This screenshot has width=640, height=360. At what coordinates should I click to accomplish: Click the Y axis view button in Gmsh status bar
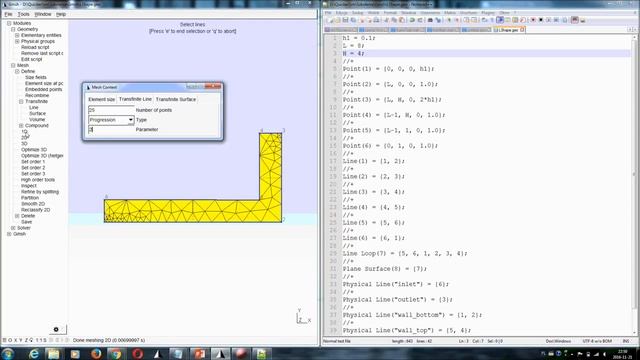(x=21, y=340)
